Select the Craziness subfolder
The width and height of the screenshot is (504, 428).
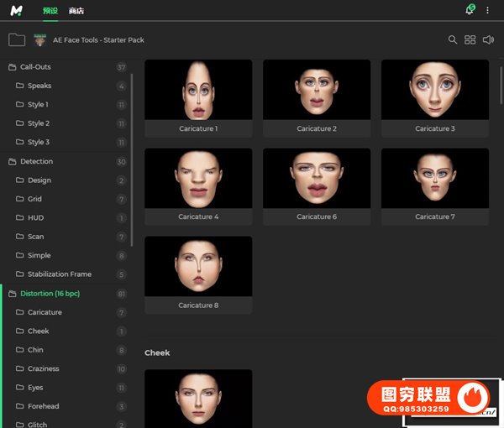tap(45, 368)
